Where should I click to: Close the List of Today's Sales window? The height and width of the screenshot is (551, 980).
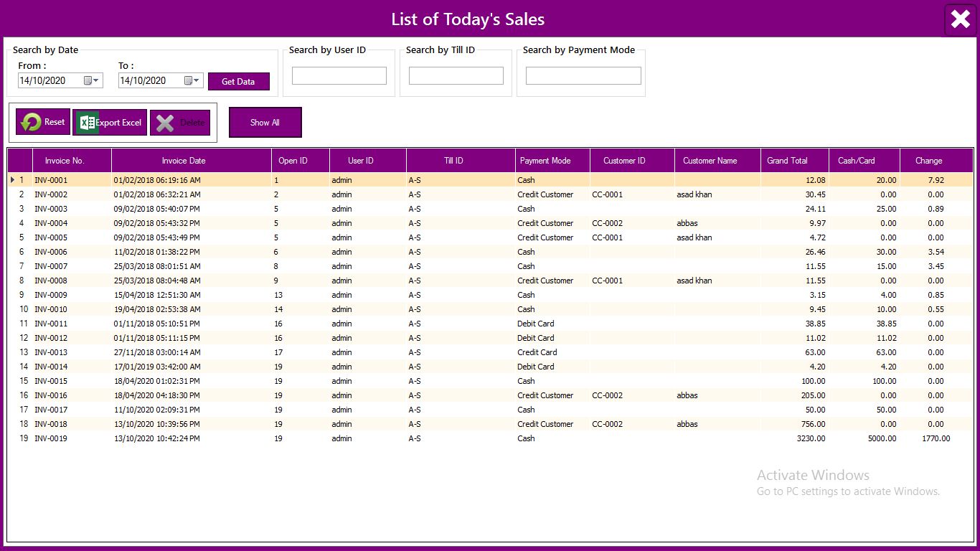(960, 19)
